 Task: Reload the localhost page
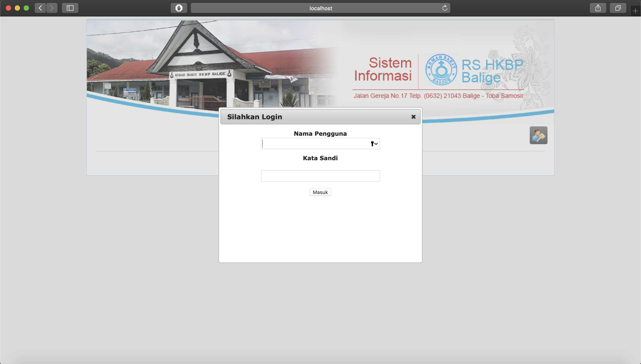[444, 8]
